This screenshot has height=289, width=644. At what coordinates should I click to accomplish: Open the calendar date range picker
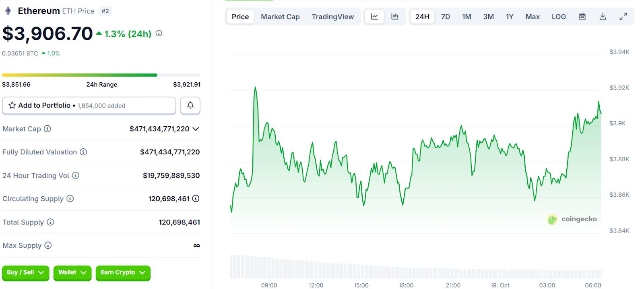(x=582, y=17)
